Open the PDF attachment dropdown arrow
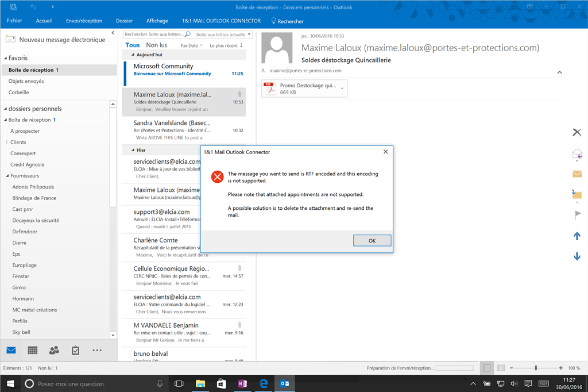This screenshot has height=392, width=588. coord(342,89)
